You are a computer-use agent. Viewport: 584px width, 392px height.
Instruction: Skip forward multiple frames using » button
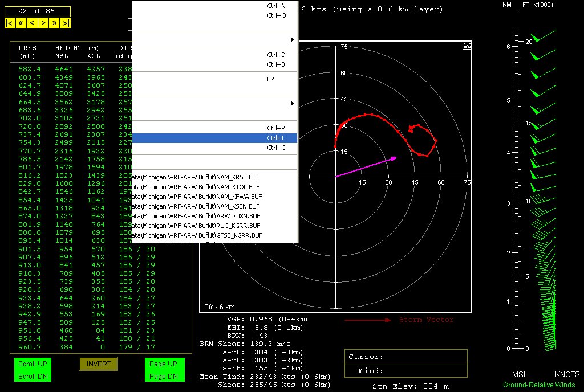54,23
